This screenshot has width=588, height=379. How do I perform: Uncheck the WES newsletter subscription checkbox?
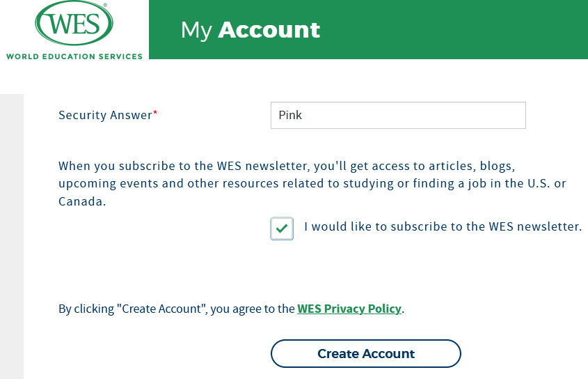pos(282,228)
